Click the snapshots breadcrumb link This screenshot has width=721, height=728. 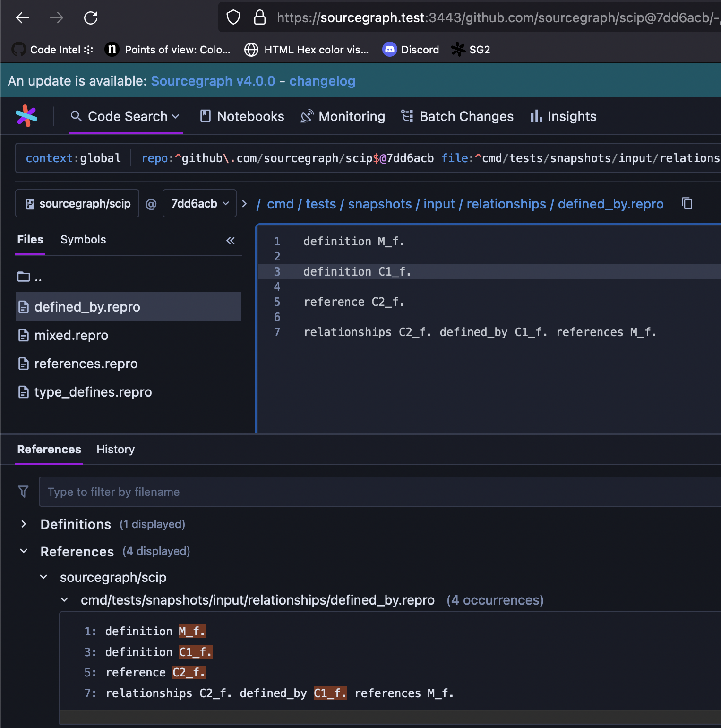(x=380, y=204)
